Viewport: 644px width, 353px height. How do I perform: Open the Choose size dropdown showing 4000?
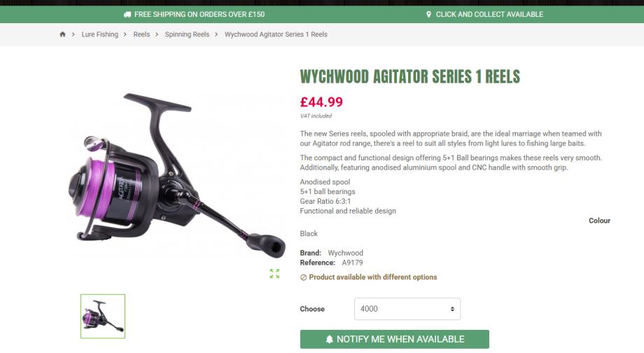coord(407,309)
